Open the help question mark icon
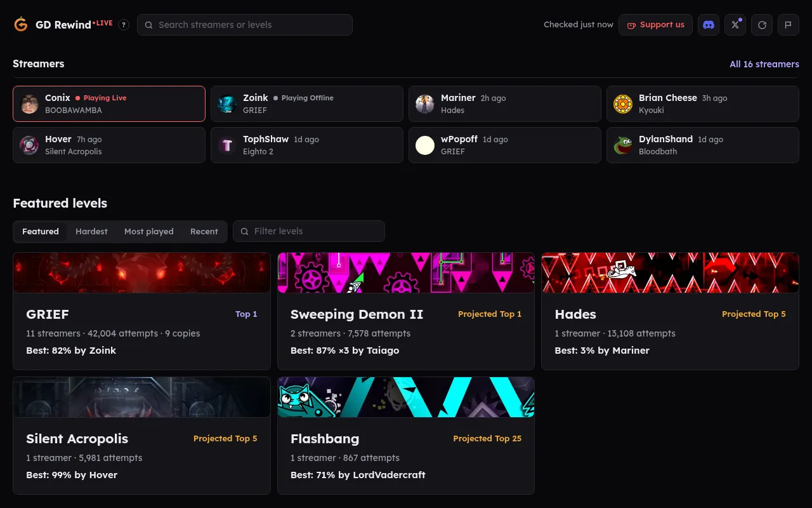 124,25
